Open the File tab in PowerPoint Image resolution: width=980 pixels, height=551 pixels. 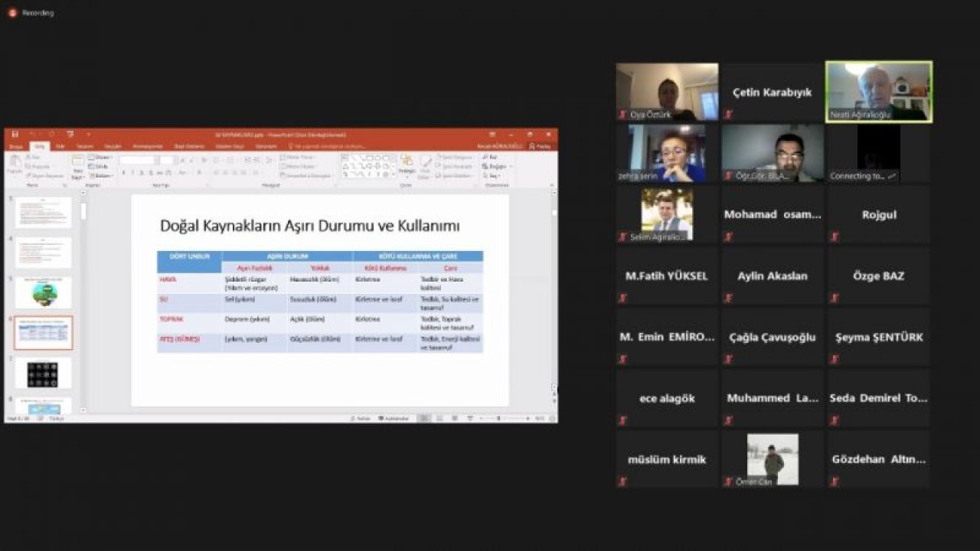click(x=15, y=146)
